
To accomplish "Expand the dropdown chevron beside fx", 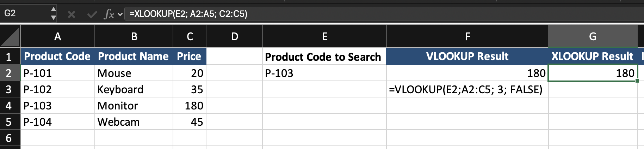I will click(120, 14).
